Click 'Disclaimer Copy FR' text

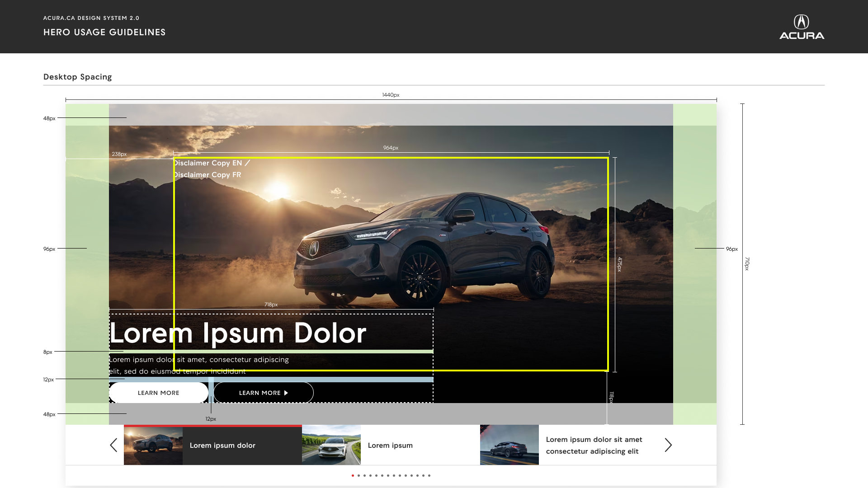[x=208, y=175]
